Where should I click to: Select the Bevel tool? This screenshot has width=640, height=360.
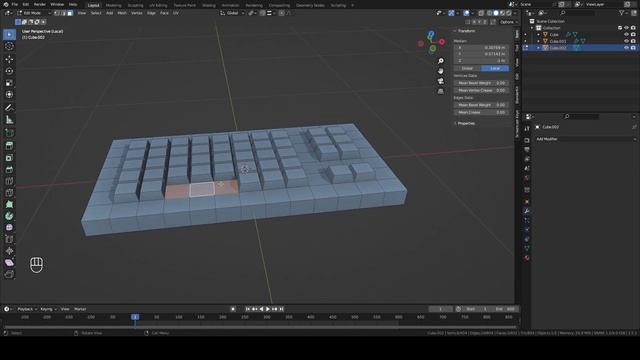pyautogui.click(x=9, y=170)
